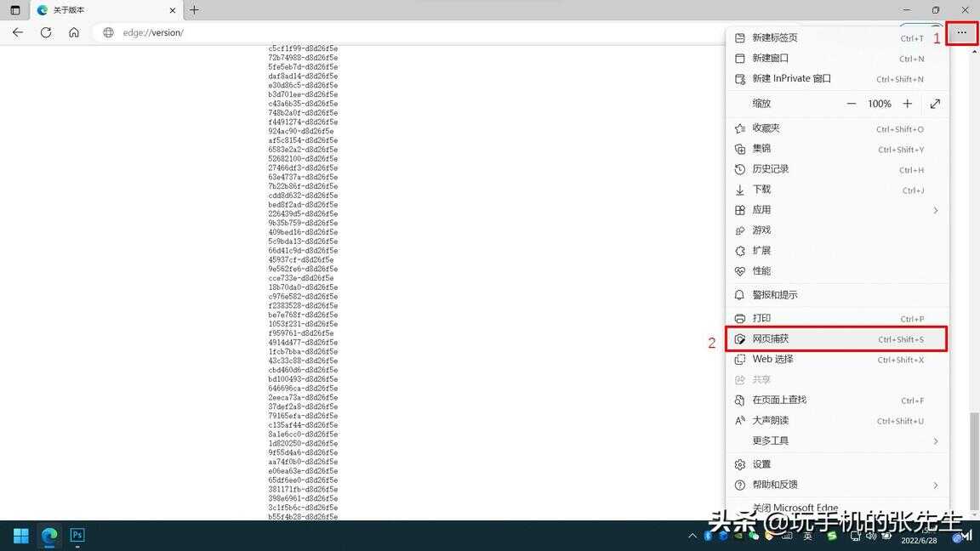Click the back navigation arrow

(x=18, y=32)
